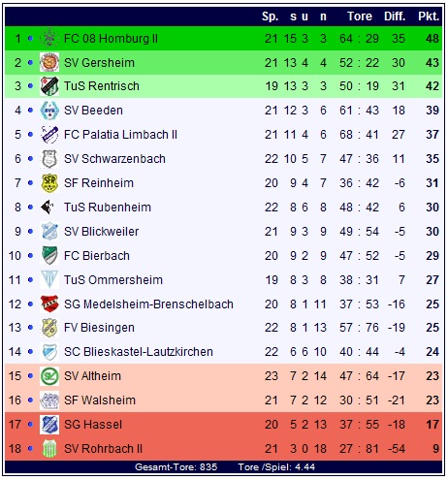
Task: Click the SV Rohrbach II striped crest
Action: coord(49,449)
